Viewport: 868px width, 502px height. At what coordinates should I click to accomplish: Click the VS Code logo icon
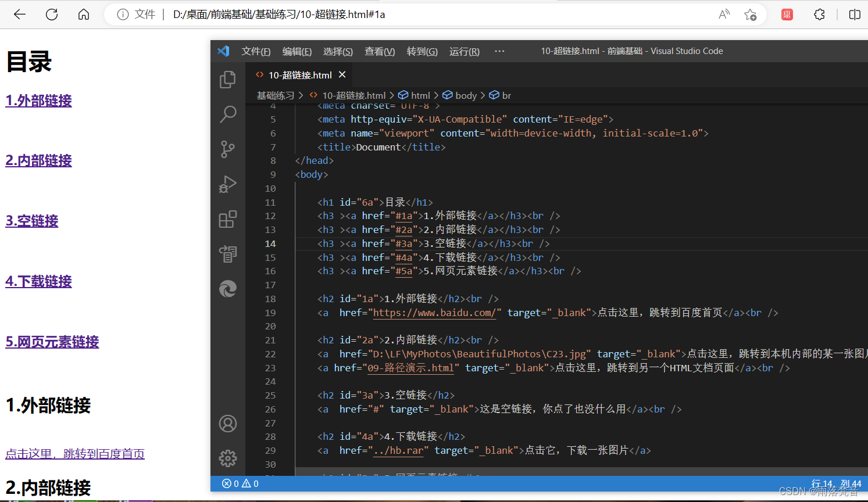pyautogui.click(x=223, y=51)
